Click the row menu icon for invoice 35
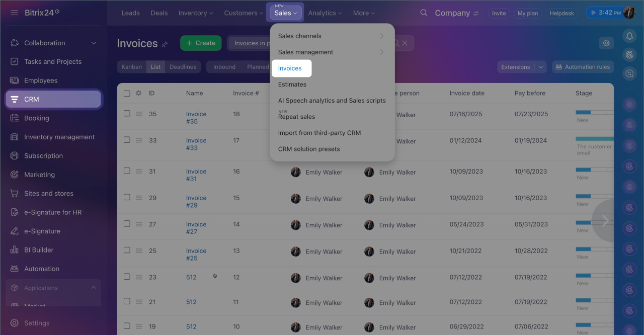 pos(139,114)
